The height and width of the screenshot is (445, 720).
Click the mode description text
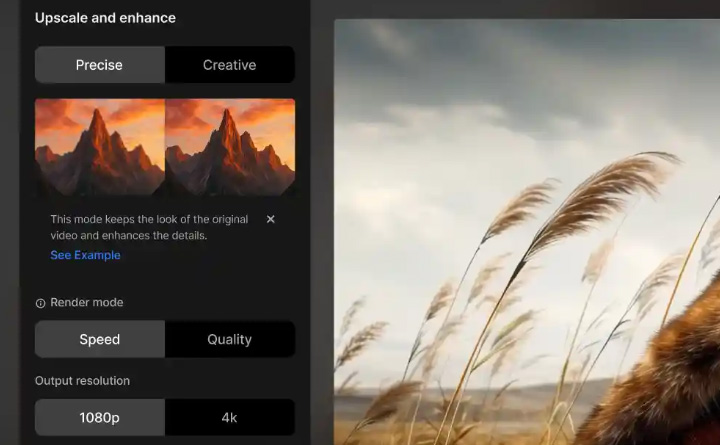pos(149,227)
